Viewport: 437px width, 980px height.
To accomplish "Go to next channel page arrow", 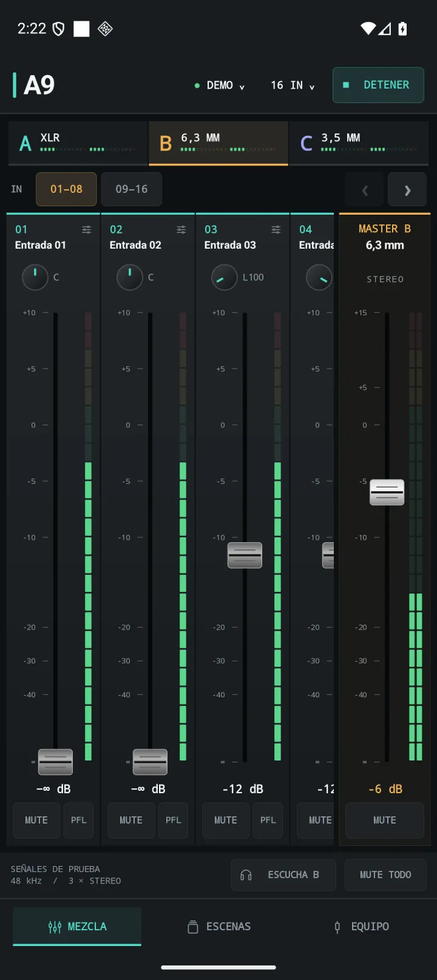I will pyautogui.click(x=407, y=190).
